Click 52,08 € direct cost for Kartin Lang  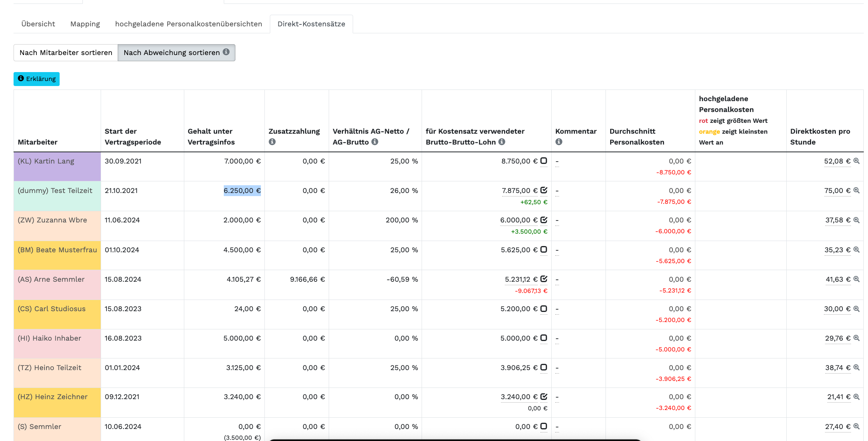(x=837, y=161)
